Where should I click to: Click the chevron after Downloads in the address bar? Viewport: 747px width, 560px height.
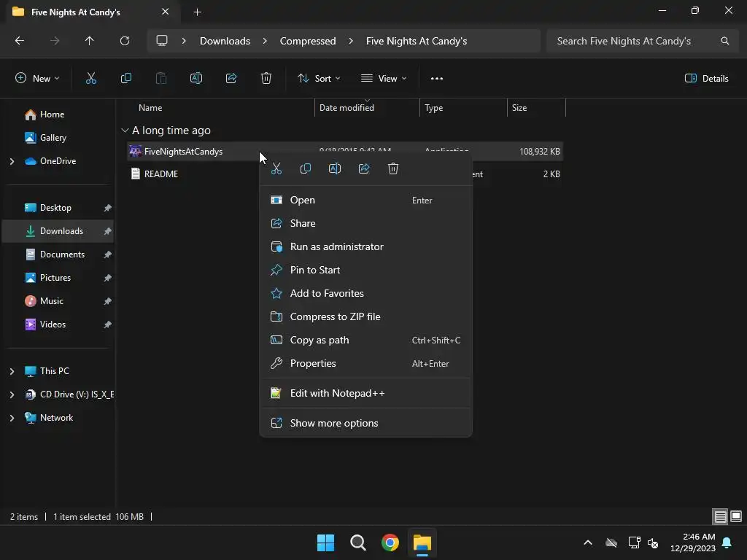point(265,41)
